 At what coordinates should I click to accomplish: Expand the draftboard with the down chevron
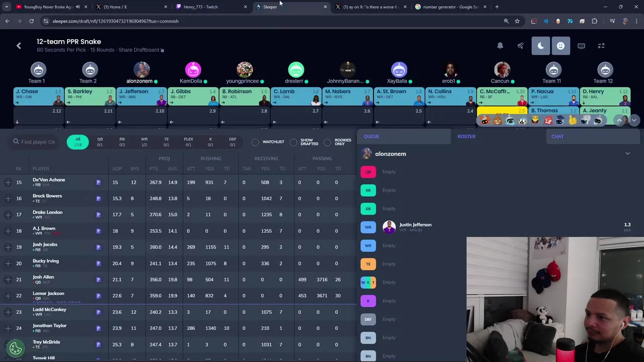tap(634, 121)
